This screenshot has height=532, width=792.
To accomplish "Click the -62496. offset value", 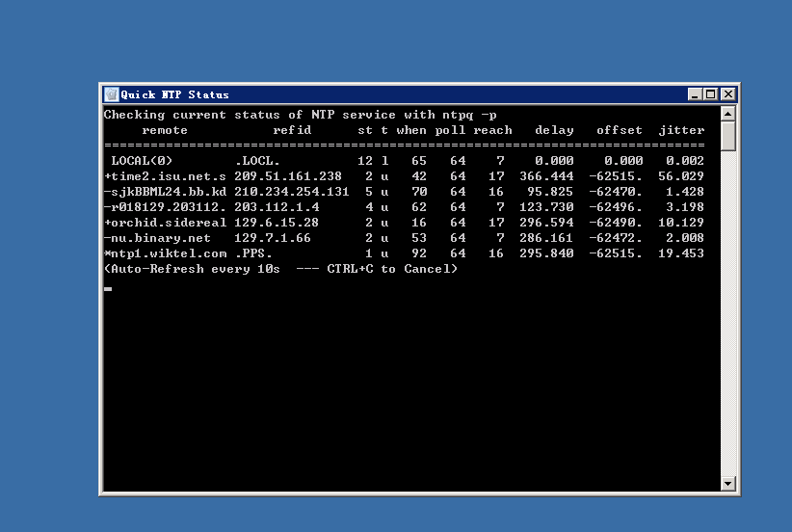I will 616,207.
